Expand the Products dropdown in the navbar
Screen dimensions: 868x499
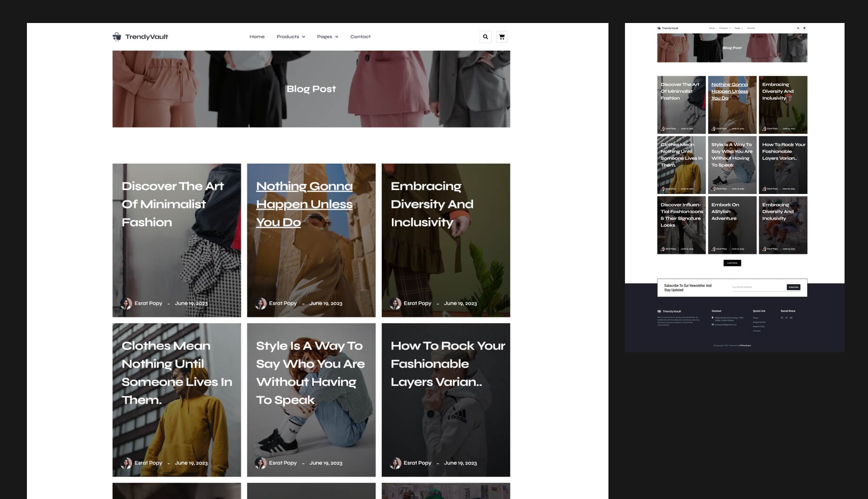click(290, 36)
